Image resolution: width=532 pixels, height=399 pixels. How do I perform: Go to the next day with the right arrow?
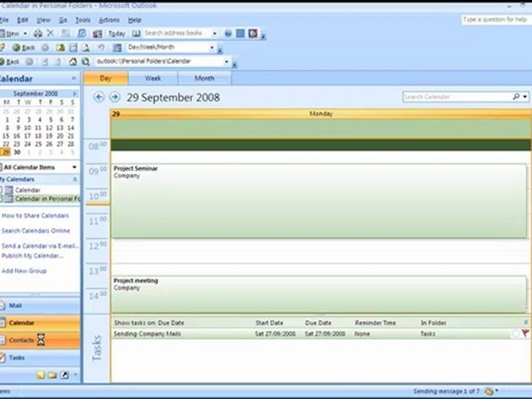tap(115, 97)
